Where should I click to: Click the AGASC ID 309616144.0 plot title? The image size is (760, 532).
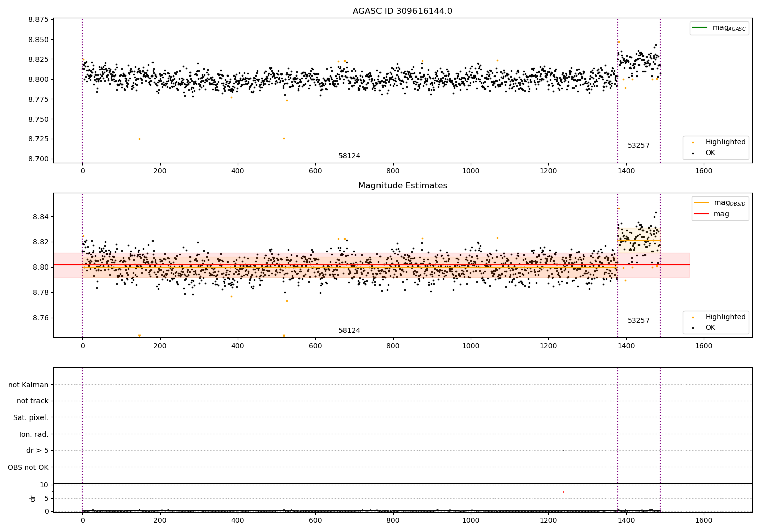[x=402, y=11]
